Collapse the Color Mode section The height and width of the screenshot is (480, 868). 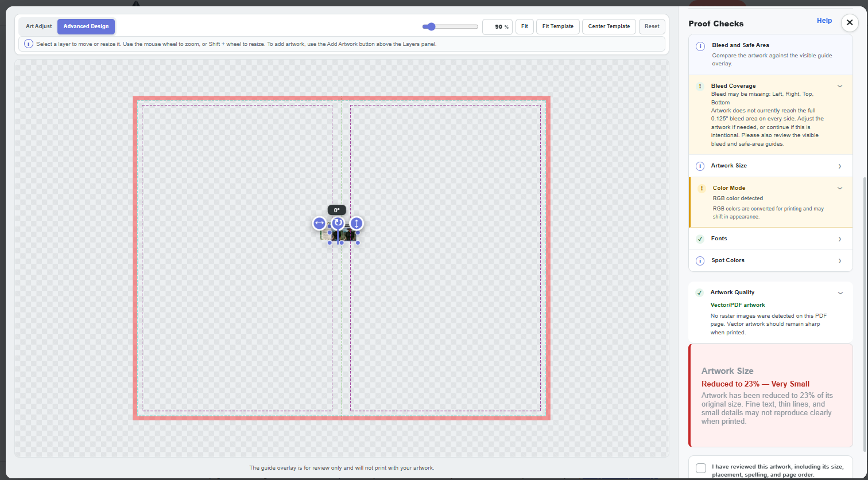(840, 188)
